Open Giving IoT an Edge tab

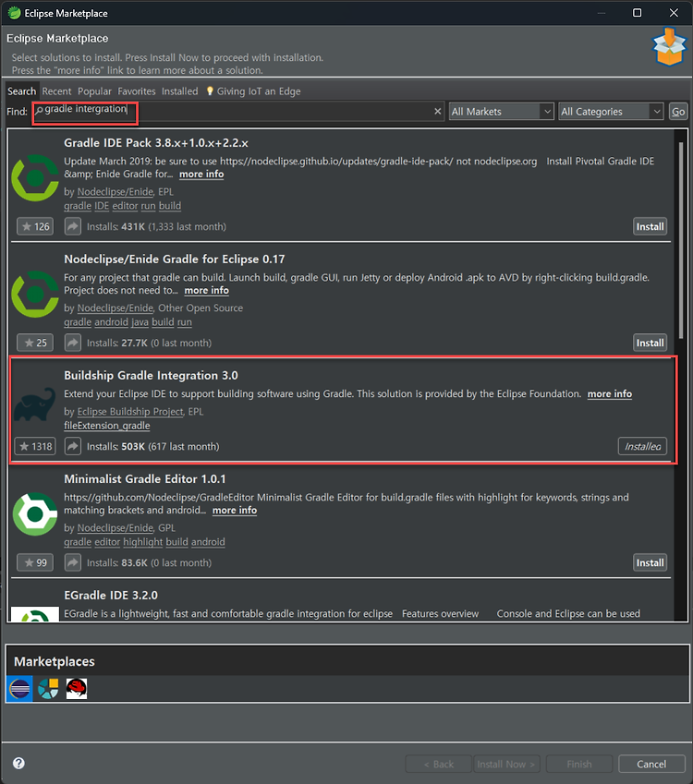click(253, 91)
